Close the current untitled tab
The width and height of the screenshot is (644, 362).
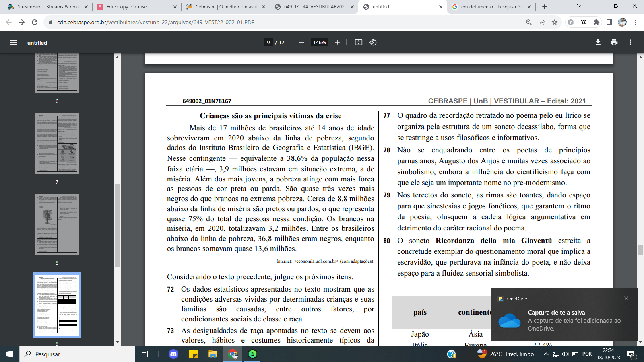440,7
